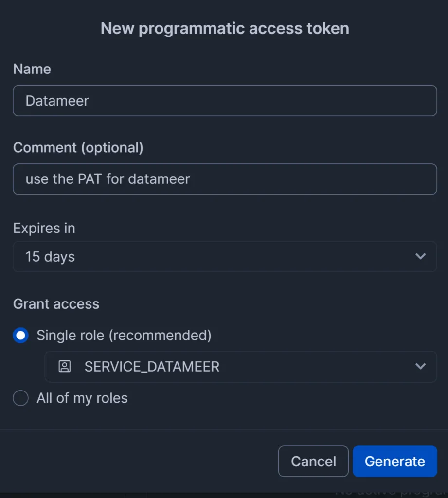Click the 'All of my roles' label text
This screenshot has height=498, width=448.
[82, 398]
